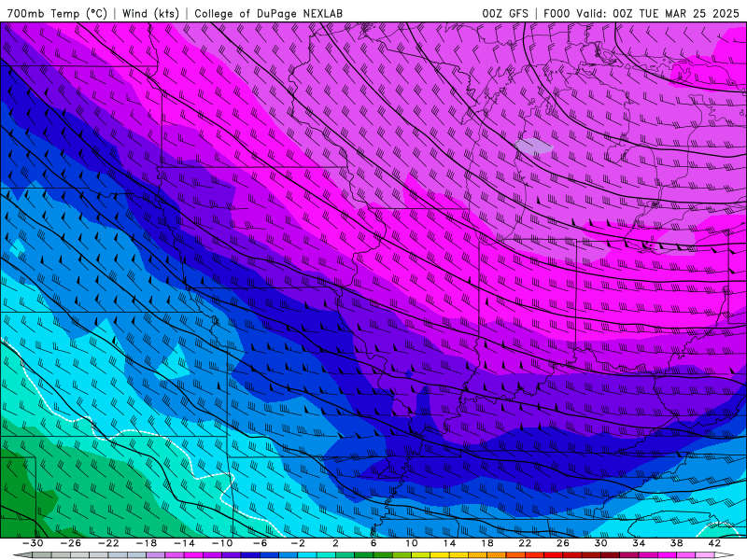Screen dimensions: 747x560
Task: Click the 30 value on the color scale
Action: pos(600,543)
